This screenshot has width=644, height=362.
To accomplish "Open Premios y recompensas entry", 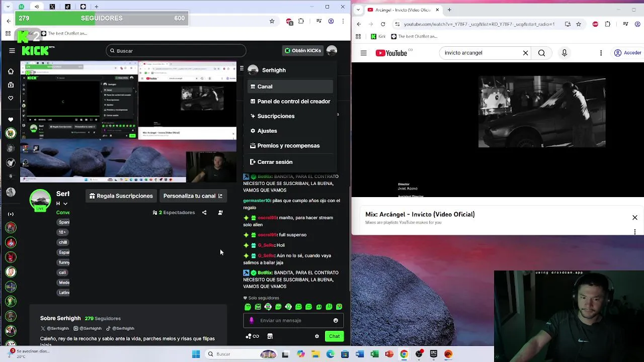I will tap(290, 145).
